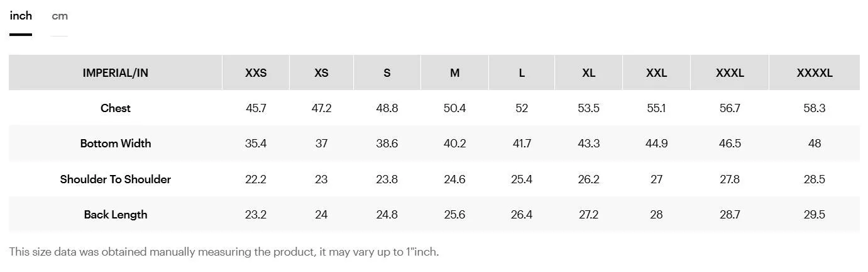The width and height of the screenshot is (868, 272).
Task: Select the L size column header
Action: click(522, 72)
